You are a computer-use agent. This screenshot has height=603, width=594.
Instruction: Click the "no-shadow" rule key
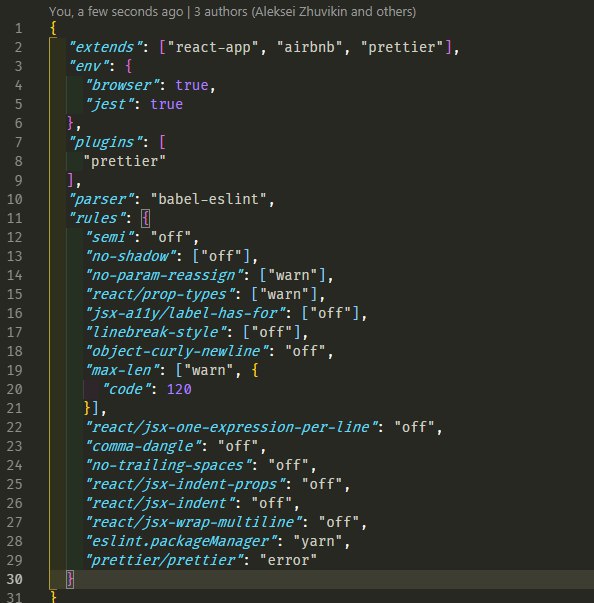click(131, 256)
